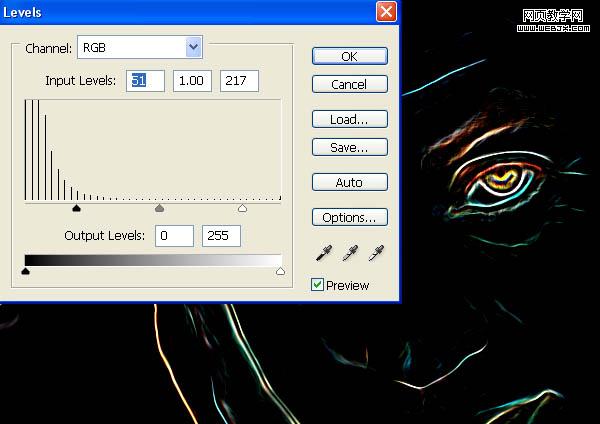The width and height of the screenshot is (600, 424).
Task: Toggle the Preview checkbox
Action: 318,285
